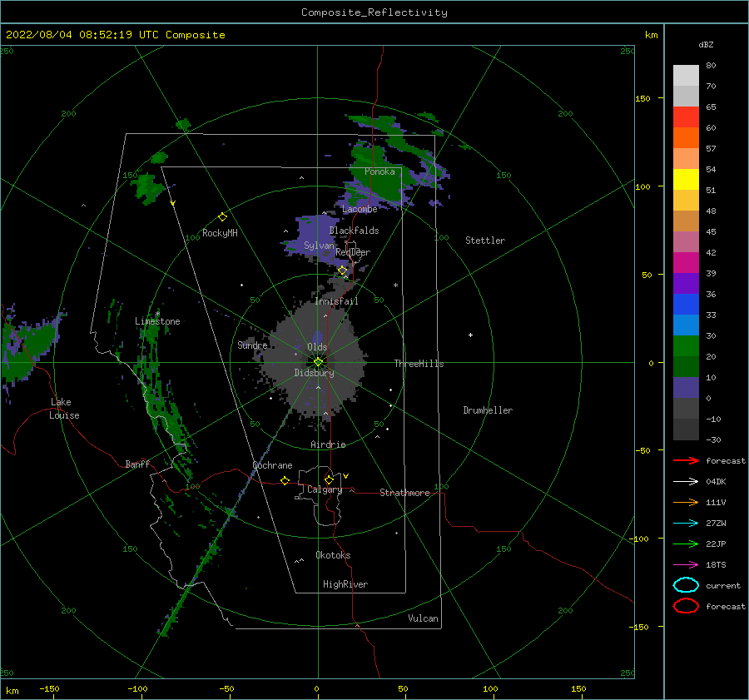Click the asterisk marker east of Innisfail

click(x=395, y=285)
